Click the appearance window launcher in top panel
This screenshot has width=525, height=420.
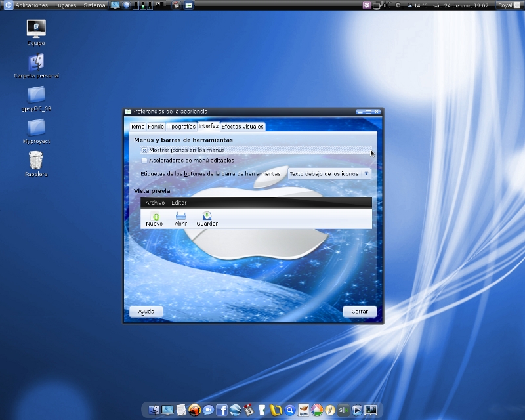188,5
